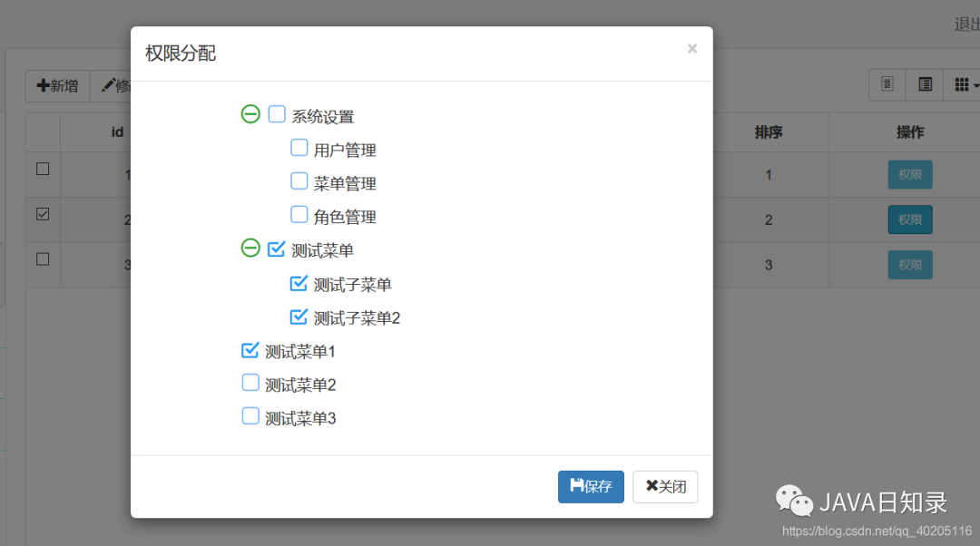980x546 pixels.
Task: Uncheck the 测试子菜单 checkbox
Action: click(x=299, y=283)
